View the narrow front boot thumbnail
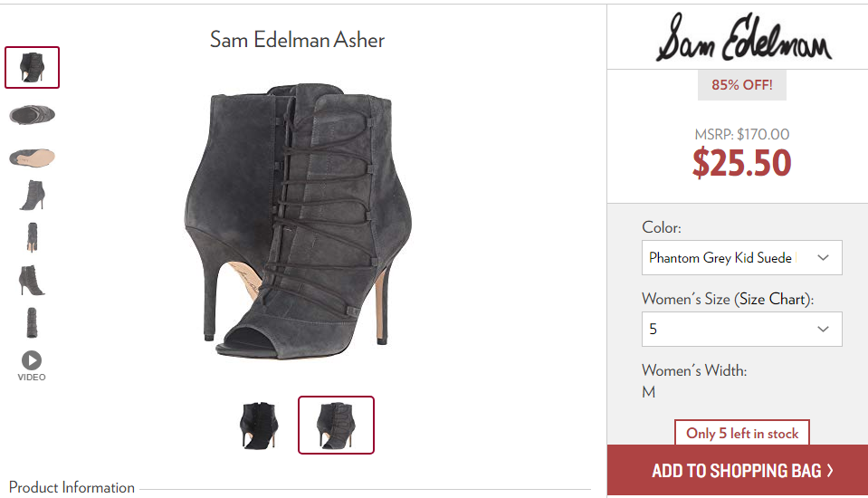 pos(32,237)
